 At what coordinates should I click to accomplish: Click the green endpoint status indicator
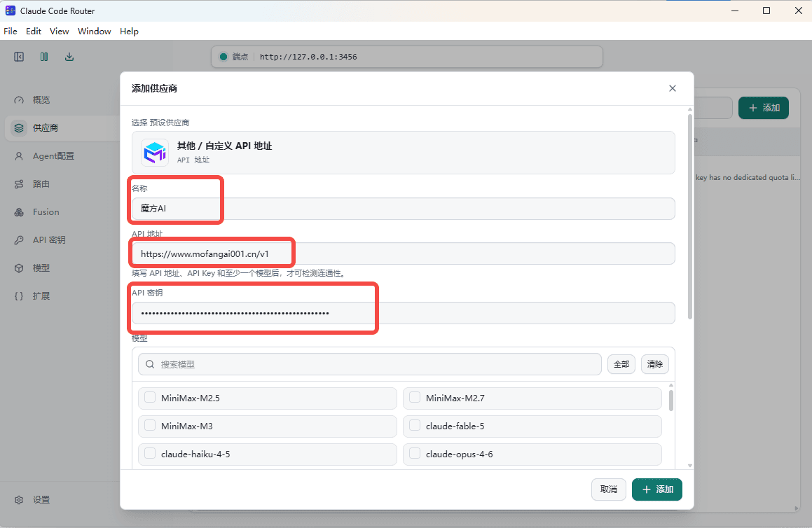223,57
